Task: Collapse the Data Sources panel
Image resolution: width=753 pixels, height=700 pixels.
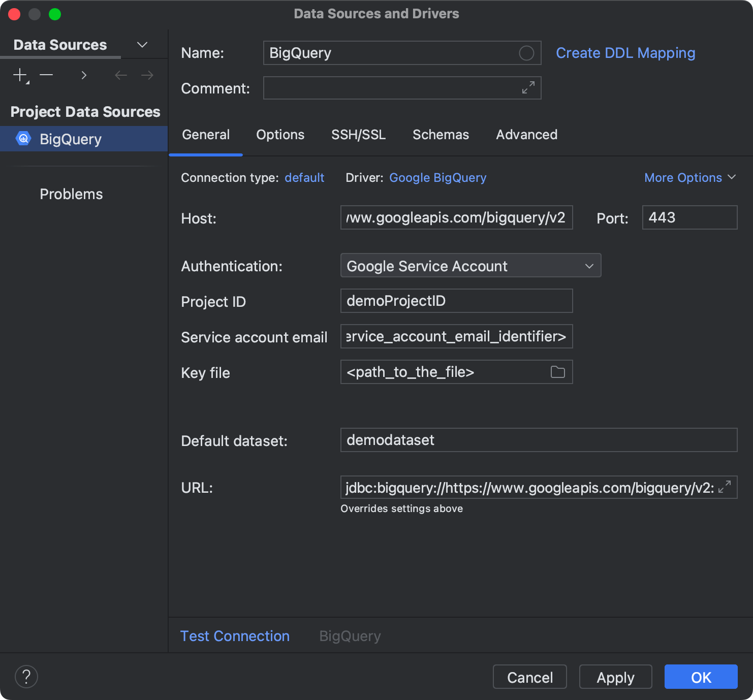Action: (142, 44)
